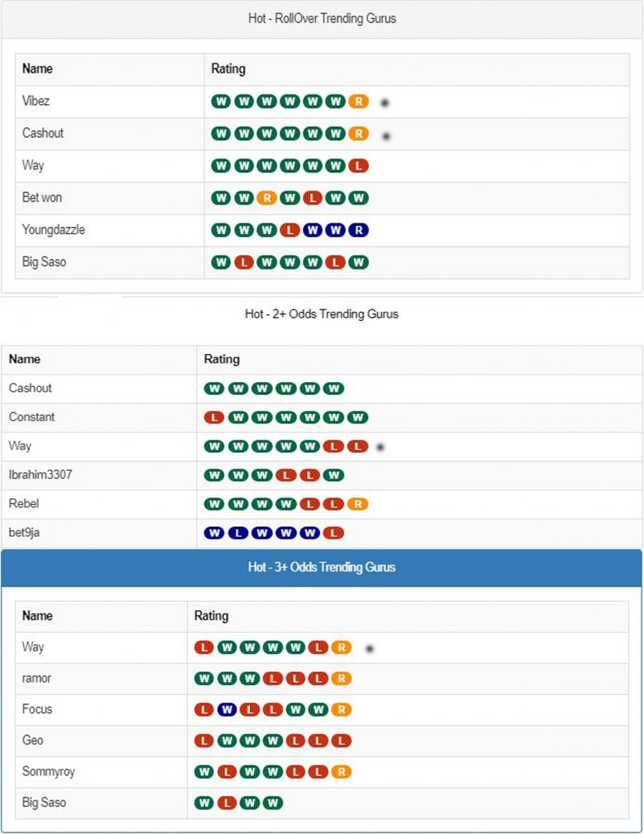Click the orange R badge in ramor row
This screenshot has height=834, width=644.
coord(341,678)
